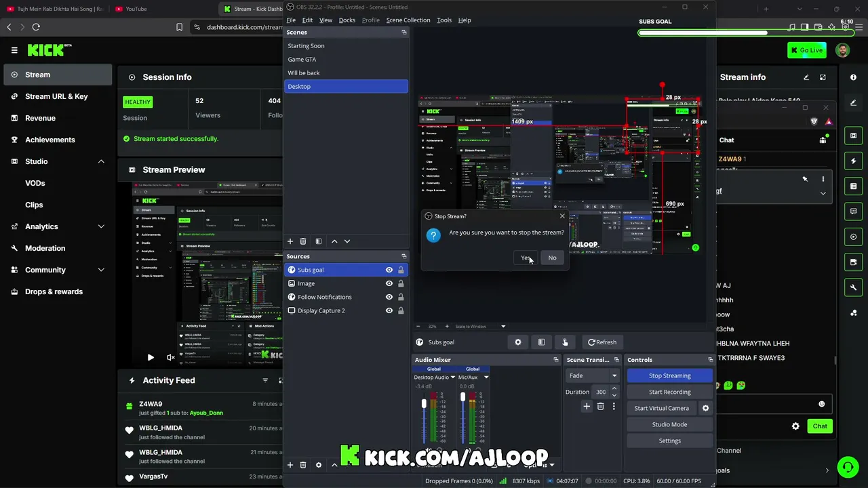The image size is (868, 488).
Task: Expand pinned chat message chevron
Action: pyautogui.click(x=823, y=193)
